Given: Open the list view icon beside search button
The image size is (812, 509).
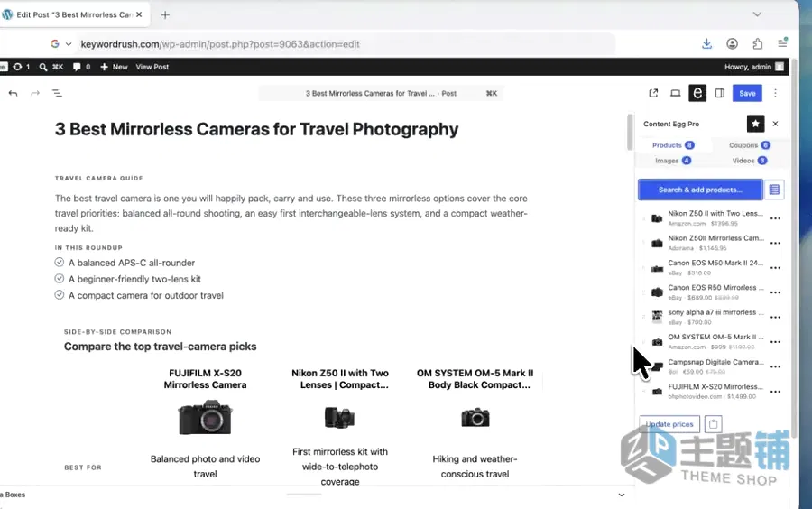Looking at the screenshot, I should pos(774,190).
